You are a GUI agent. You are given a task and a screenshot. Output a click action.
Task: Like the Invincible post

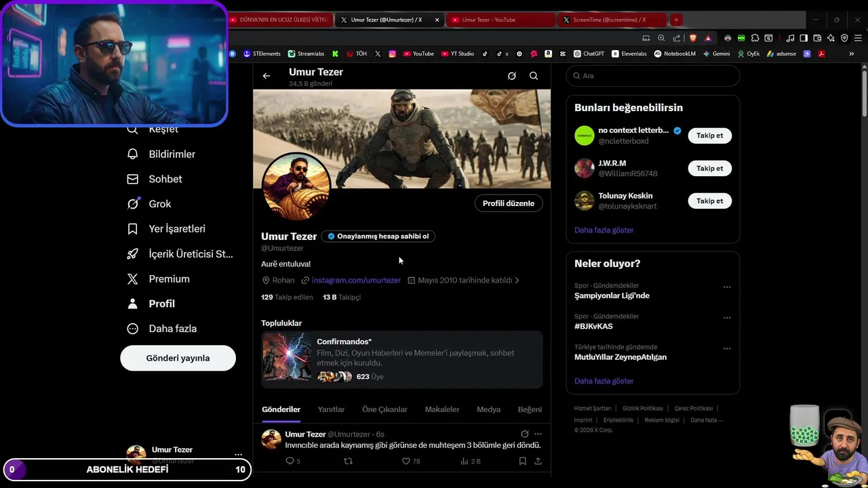pyautogui.click(x=411, y=461)
